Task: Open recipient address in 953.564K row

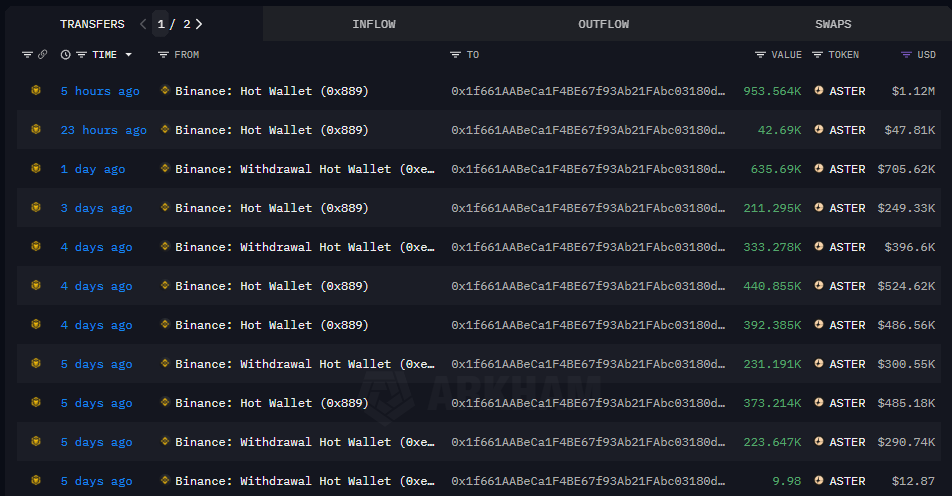Action: (x=588, y=91)
